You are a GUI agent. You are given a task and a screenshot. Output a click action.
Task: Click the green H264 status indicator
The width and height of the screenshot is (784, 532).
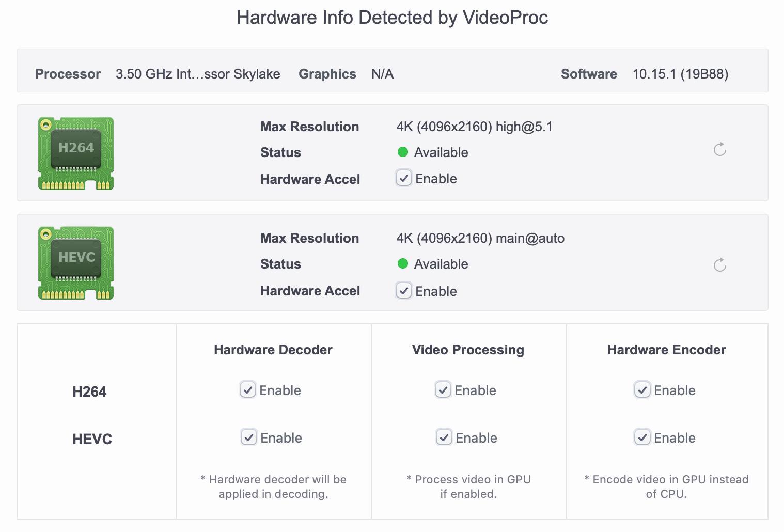click(403, 152)
